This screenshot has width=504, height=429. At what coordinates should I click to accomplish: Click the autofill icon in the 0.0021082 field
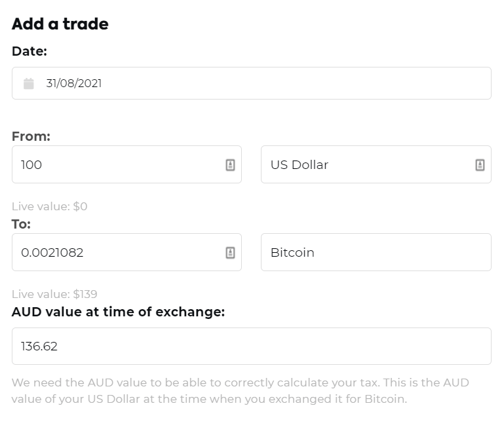pyautogui.click(x=230, y=253)
